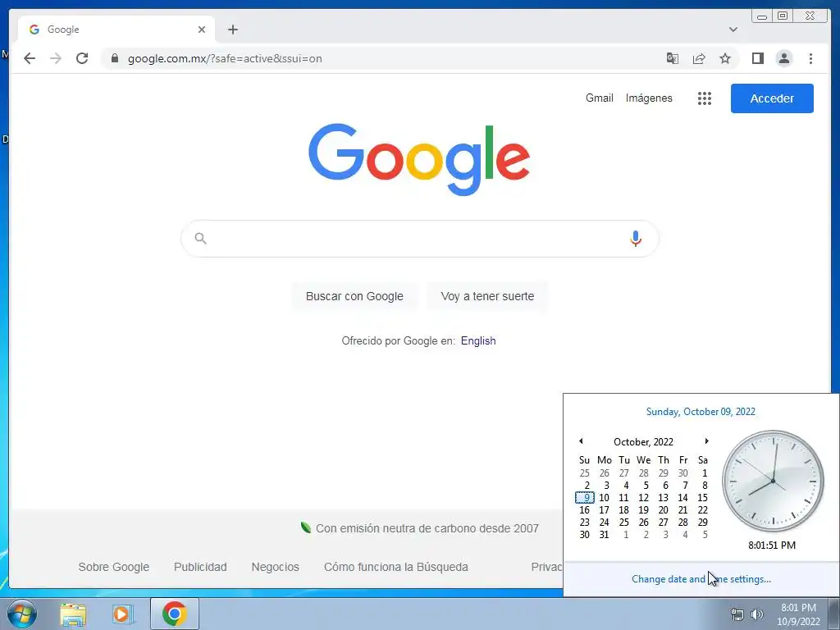The image size is (840, 630).
Task: Switch Google language to English
Action: tap(478, 340)
